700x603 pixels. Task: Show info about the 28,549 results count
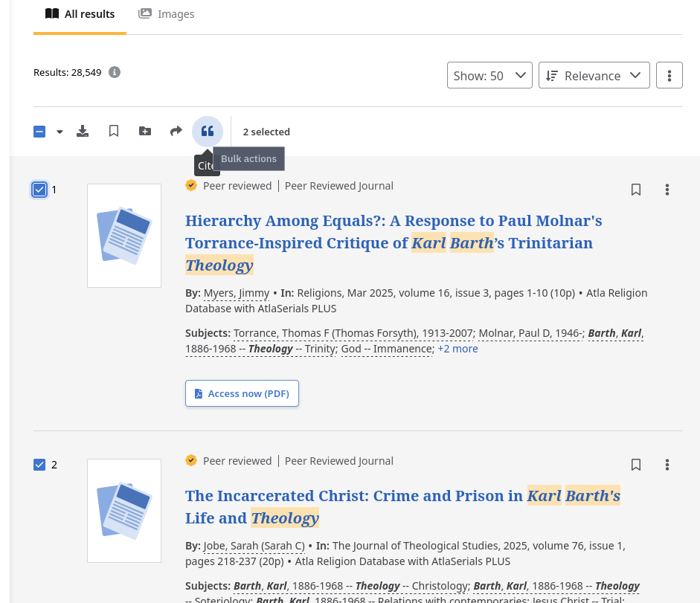point(114,72)
